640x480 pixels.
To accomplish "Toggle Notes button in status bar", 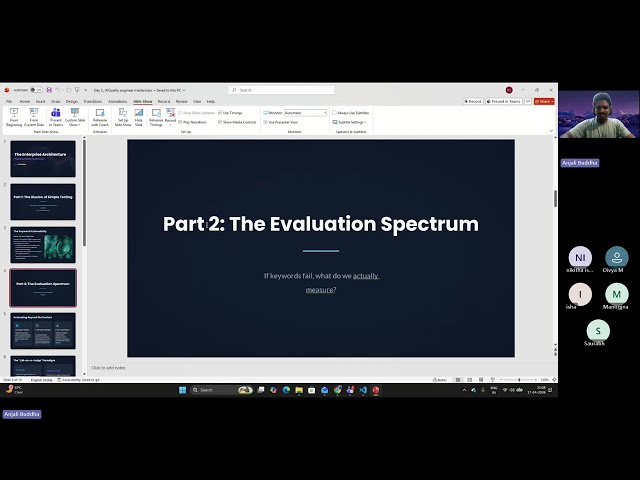I will coord(440,380).
